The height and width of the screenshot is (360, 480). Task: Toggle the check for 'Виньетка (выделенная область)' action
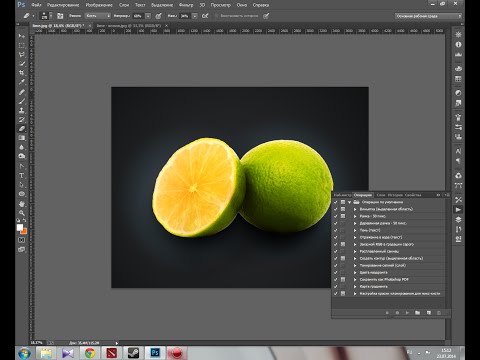tap(336, 209)
